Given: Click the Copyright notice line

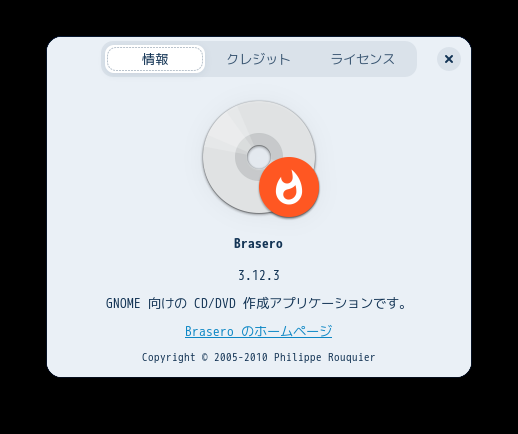Looking at the screenshot, I should point(258,357).
